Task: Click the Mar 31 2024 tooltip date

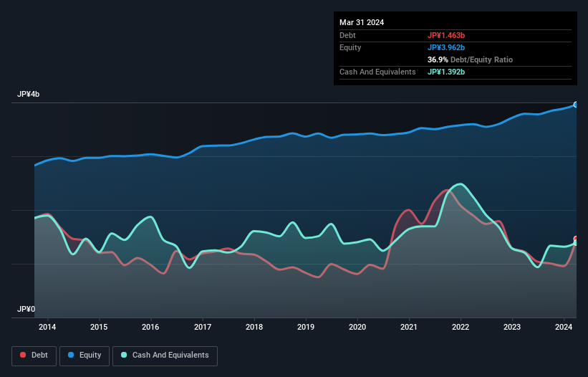Action: (x=362, y=22)
